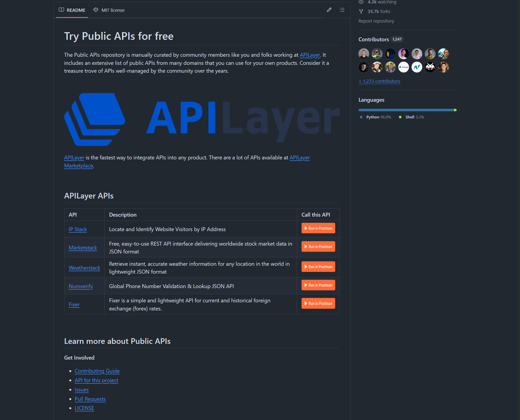
Task: Open the LICENSE link
Action: pyautogui.click(x=84, y=408)
